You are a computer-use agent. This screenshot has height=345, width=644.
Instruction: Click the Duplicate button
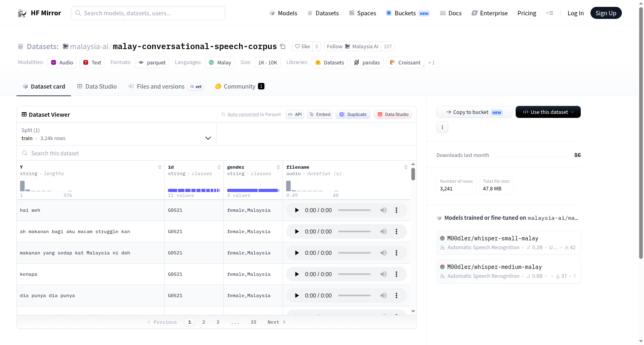tap(353, 114)
